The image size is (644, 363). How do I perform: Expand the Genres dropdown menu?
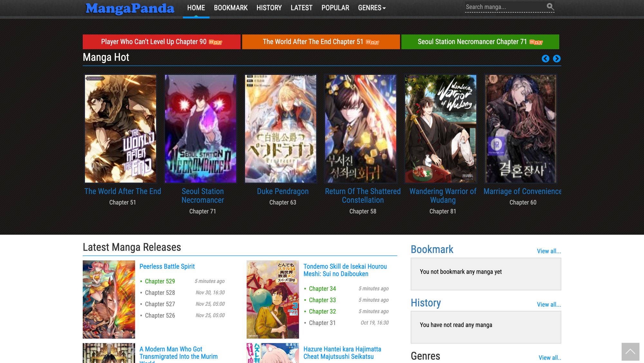(372, 8)
